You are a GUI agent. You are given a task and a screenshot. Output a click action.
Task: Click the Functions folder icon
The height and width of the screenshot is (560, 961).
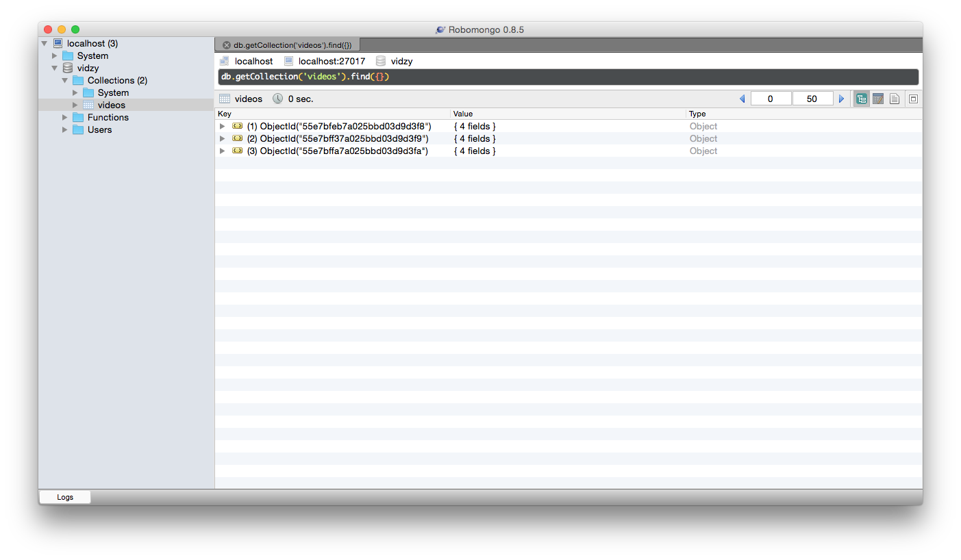point(78,117)
